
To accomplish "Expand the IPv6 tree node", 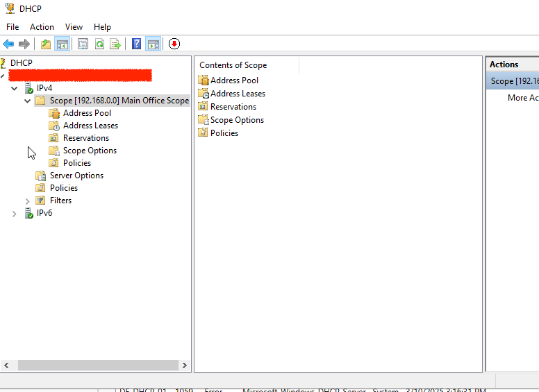I will coord(15,214).
